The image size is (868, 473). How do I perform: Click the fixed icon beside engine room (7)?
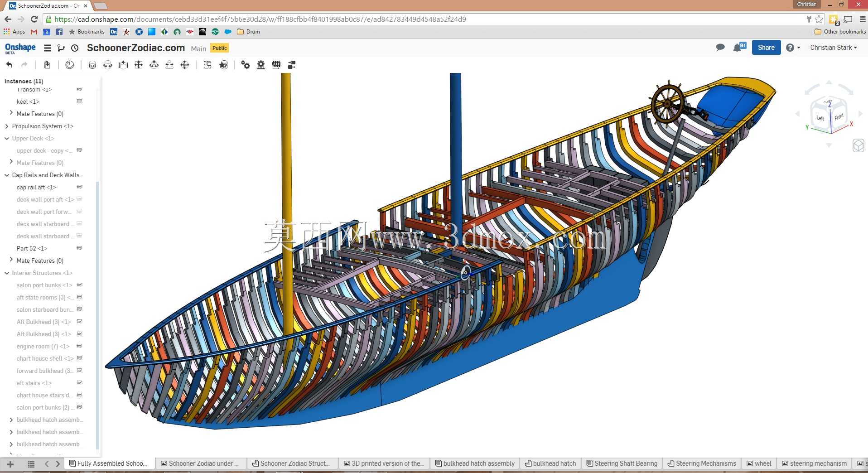[x=79, y=346]
